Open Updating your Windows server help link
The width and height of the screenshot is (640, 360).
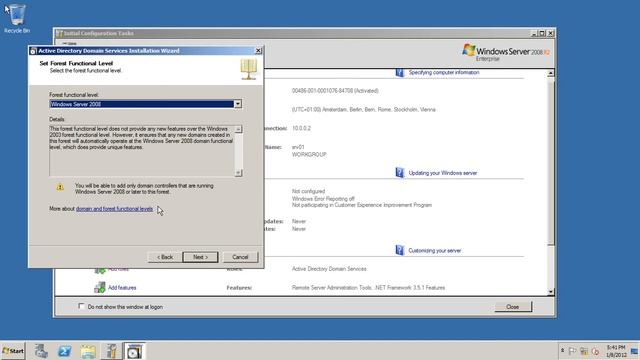pos(443,173)
